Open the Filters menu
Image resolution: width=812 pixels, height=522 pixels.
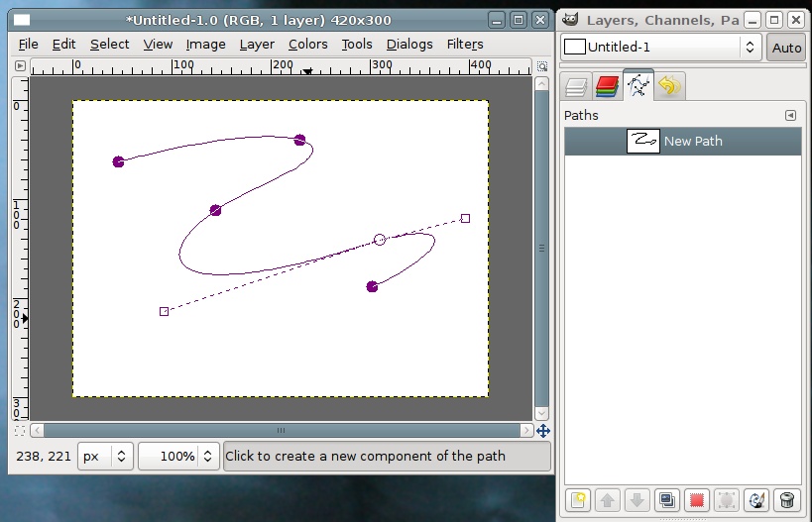tap(465, 45)
